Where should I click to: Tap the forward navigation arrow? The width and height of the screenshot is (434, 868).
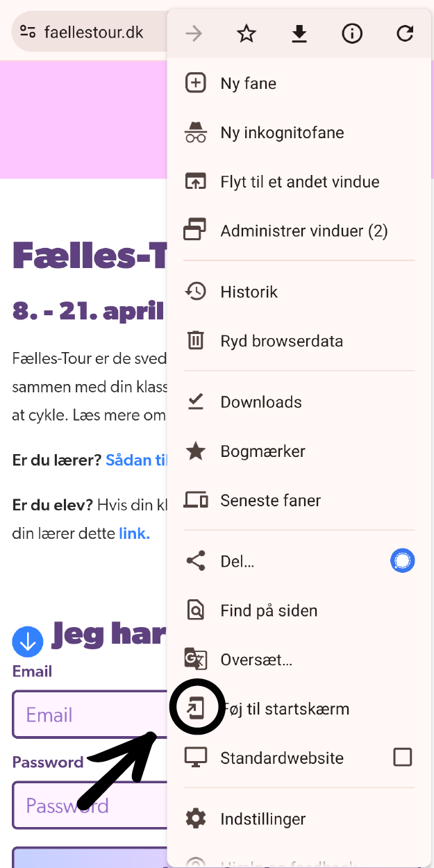[x=194, y=33]
